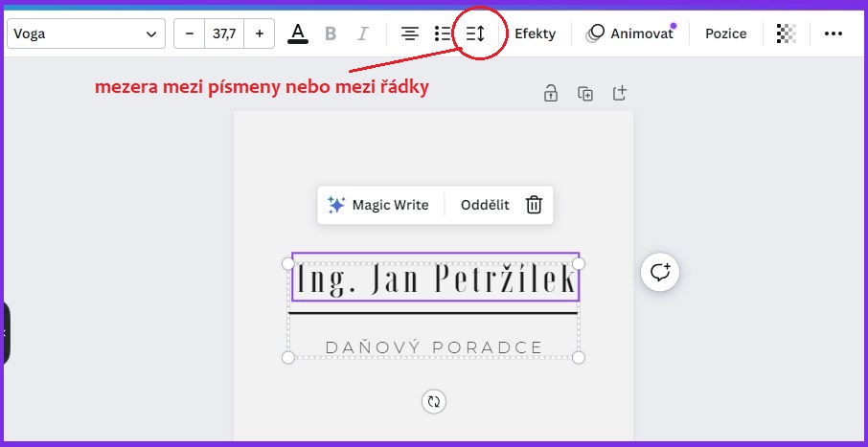Open more options three-dots menu

pyautogui.click(x=834, y=34)
